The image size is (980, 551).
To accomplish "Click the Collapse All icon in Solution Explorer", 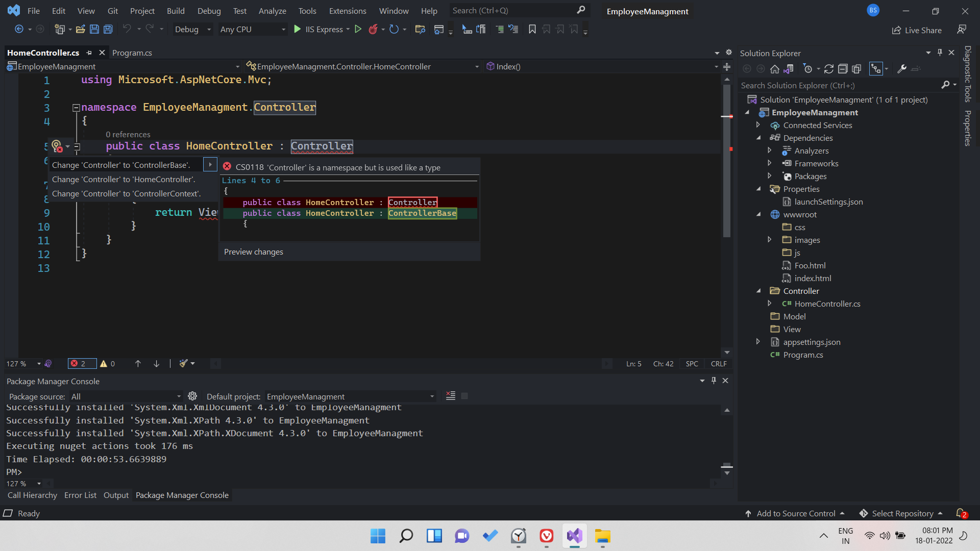I will coord(843,69).
